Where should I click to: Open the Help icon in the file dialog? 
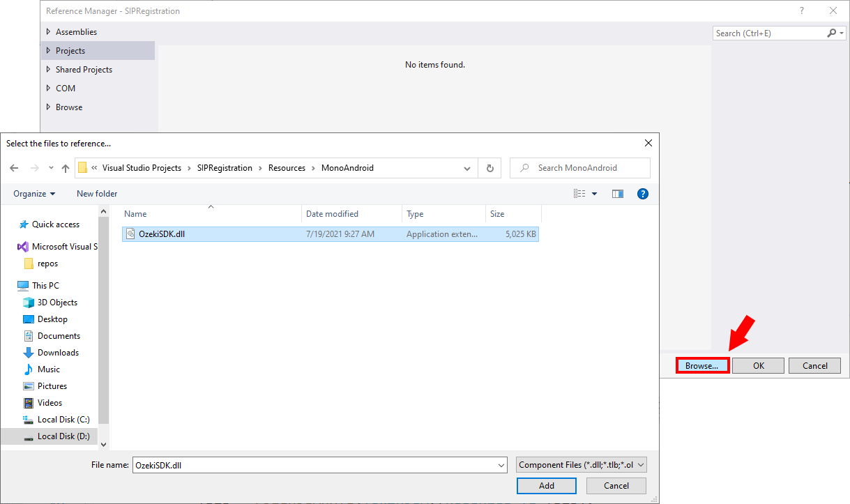tap(642, 193)
